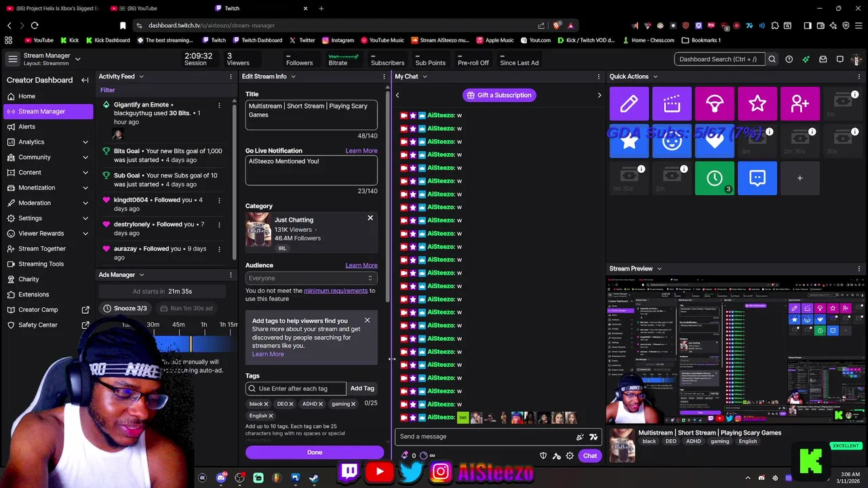Viewport: 868px width, 488px height.
Task: Open Ads Manager three-dot options menu
Action: (x=231, y=275)
